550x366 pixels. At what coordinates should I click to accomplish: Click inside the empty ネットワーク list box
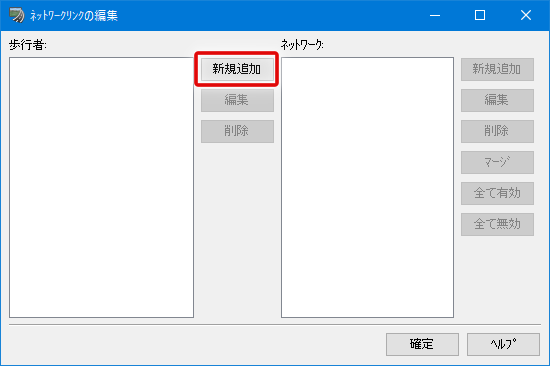(x=367, y=187)
